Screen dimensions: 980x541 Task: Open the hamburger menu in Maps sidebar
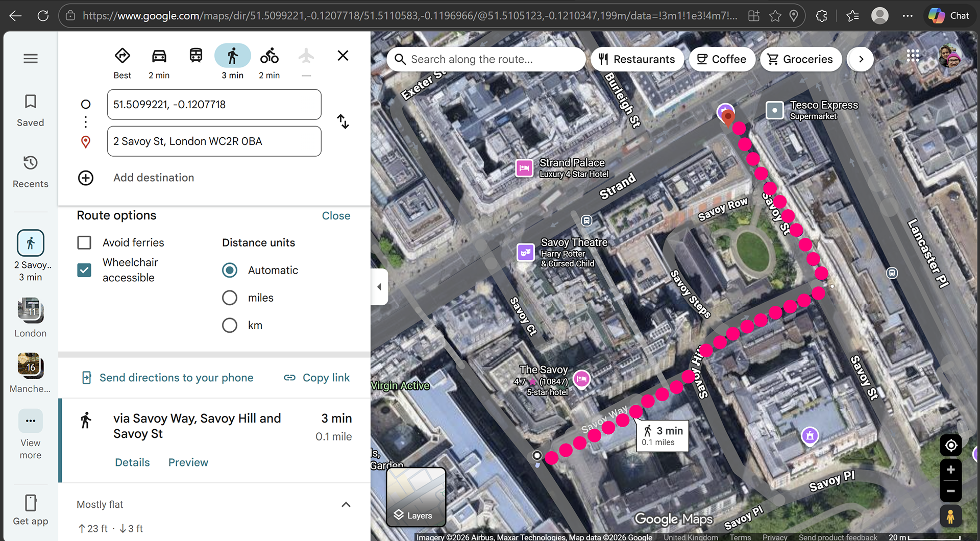[x=31, y=59]
